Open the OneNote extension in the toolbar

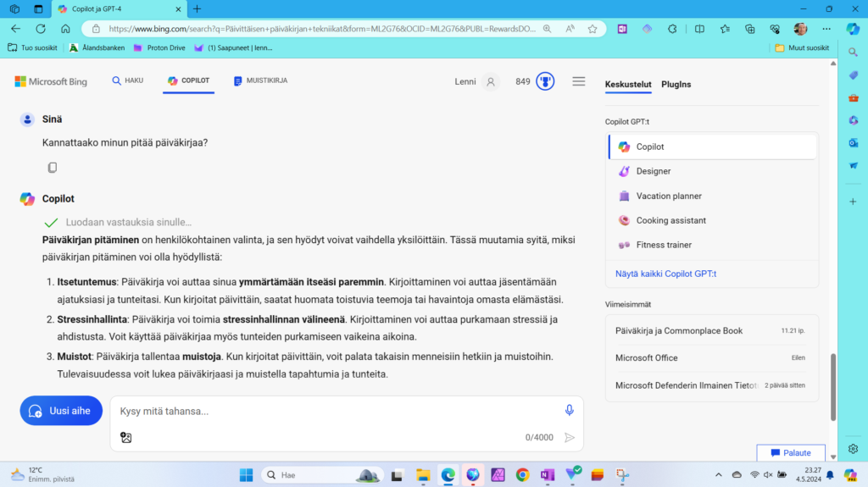(x=622, y=29)
